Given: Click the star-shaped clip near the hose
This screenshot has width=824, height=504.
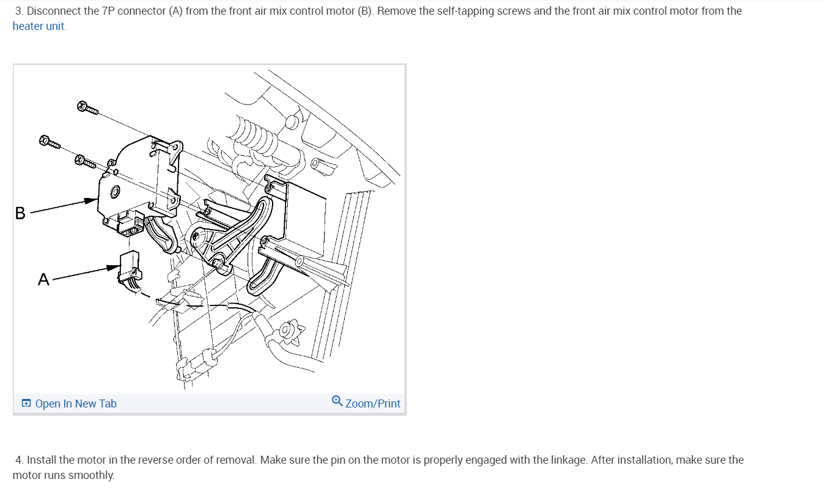Looking at the screenshot, I should (287, 331).
